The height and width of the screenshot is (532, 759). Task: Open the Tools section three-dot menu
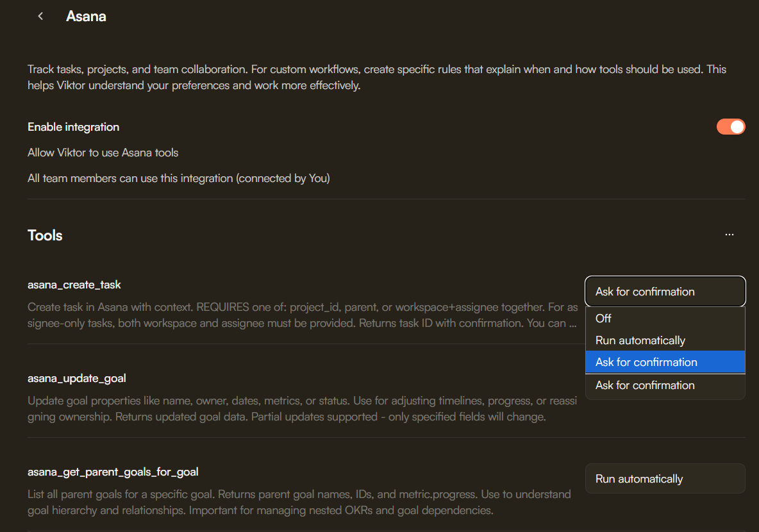pos(729,235)
